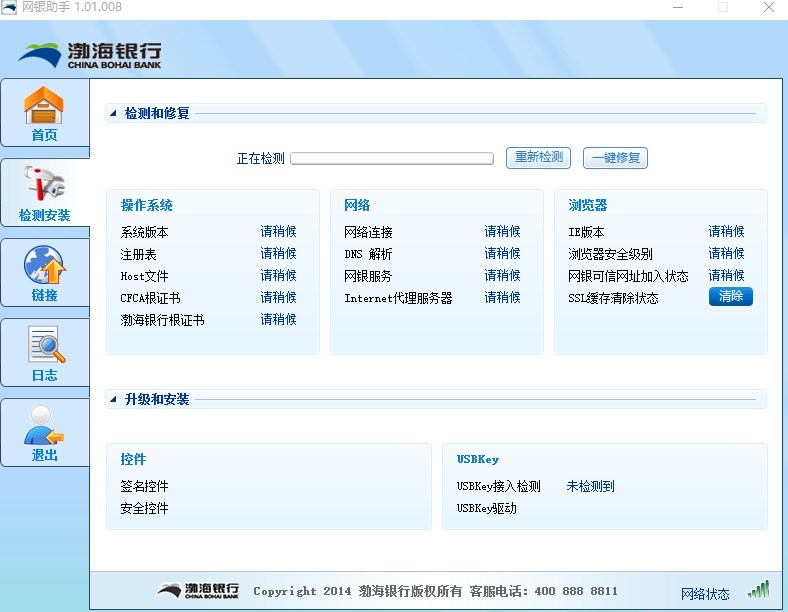Open the 链接 globe icon
This screenshot has width=788, height=612.
point(44,265)
